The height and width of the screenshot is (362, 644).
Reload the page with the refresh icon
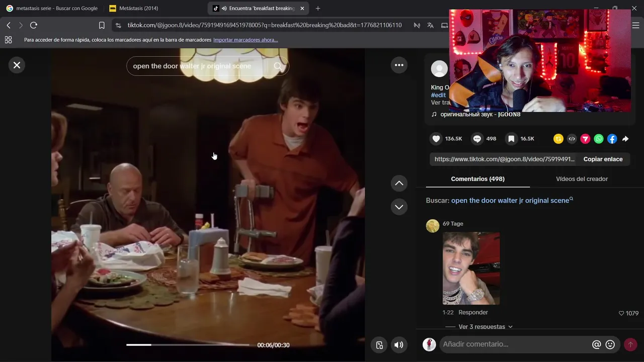34,25
